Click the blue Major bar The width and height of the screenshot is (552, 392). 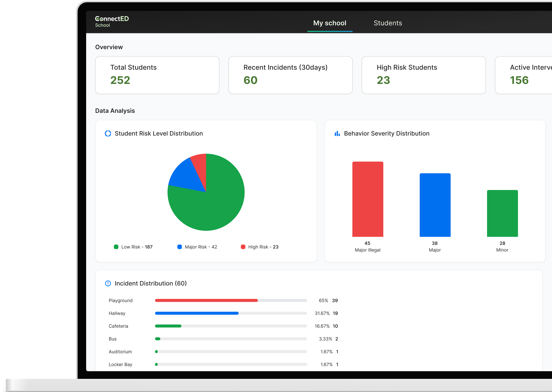[435, 205]
